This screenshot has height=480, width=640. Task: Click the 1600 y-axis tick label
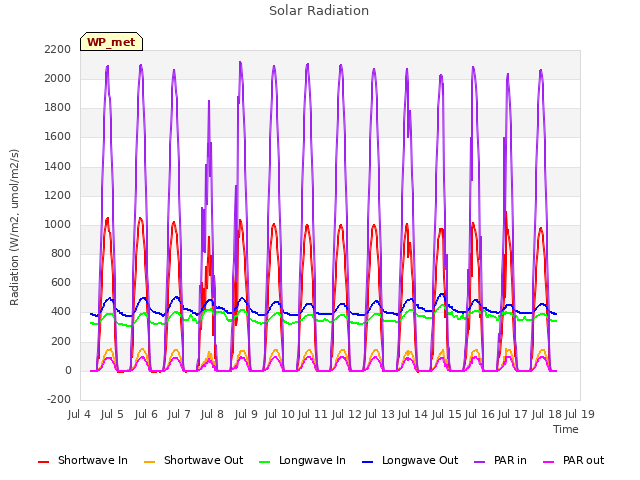58,137
